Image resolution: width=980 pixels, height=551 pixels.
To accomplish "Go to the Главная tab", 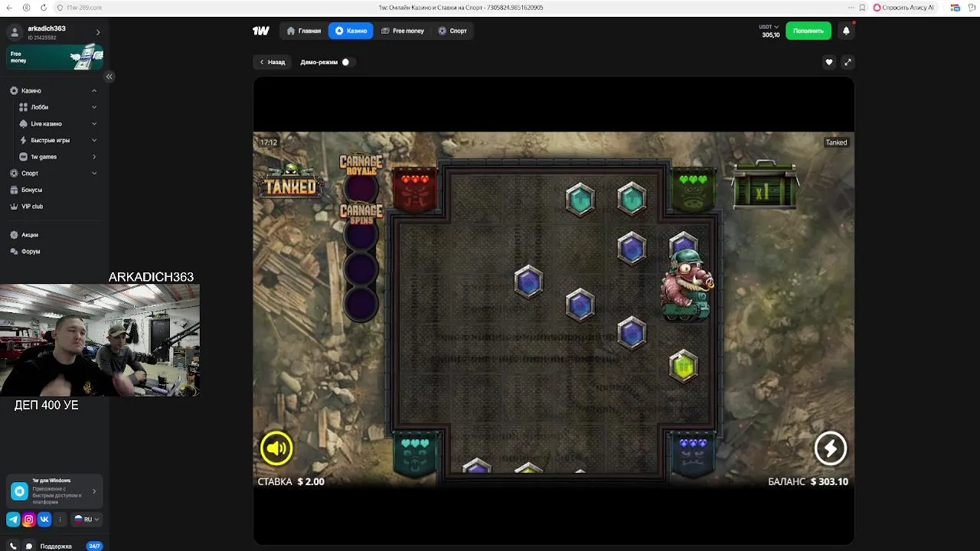I will [304, 31].
